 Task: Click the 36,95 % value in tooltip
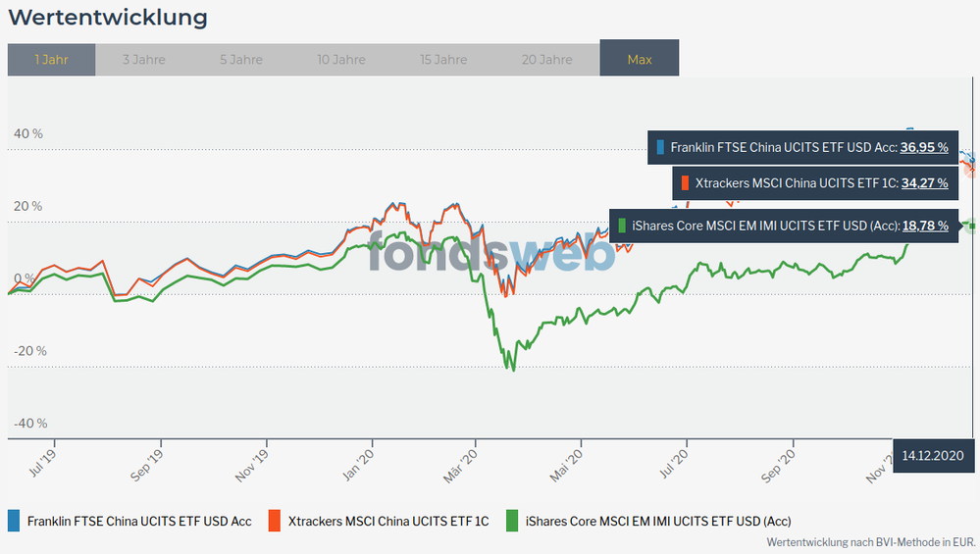pos(924,147)
